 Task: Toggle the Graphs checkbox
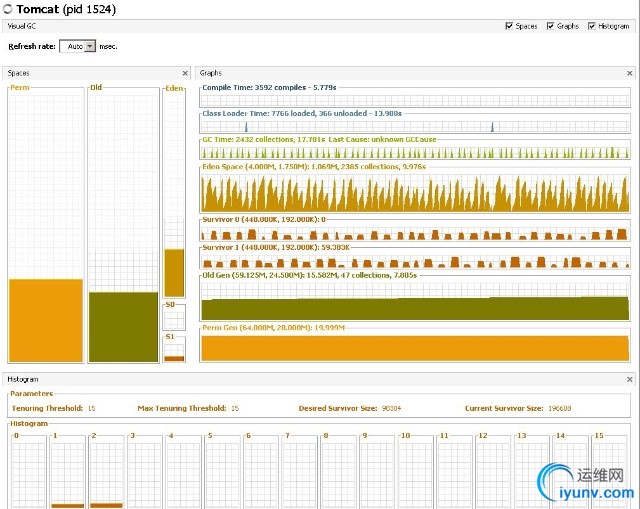coord(551,26)
